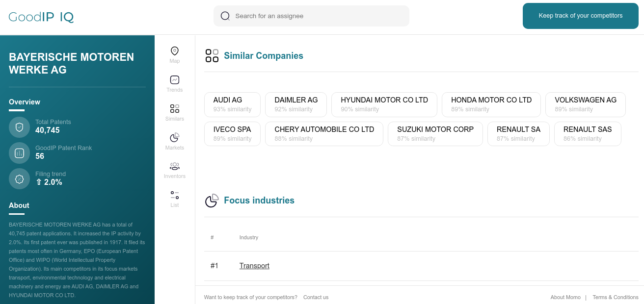Click the About heading
Screen dimensions: 644x304
click(x=19, y=205)
